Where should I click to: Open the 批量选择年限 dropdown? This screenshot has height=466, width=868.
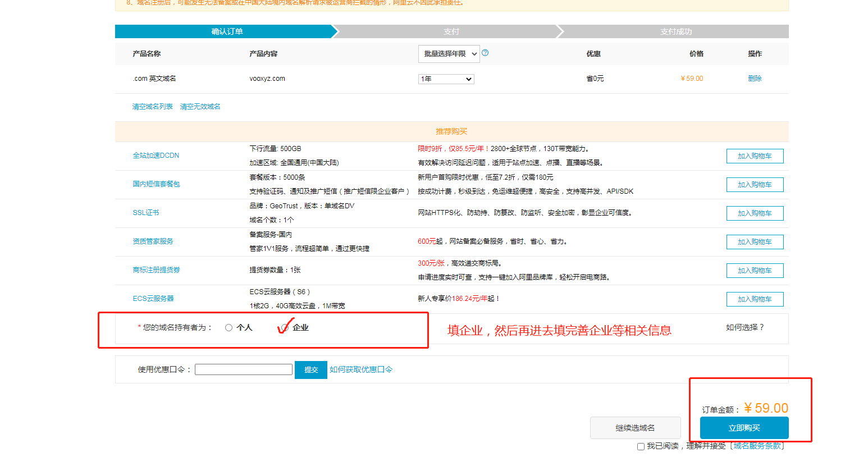tap(448, 53)
